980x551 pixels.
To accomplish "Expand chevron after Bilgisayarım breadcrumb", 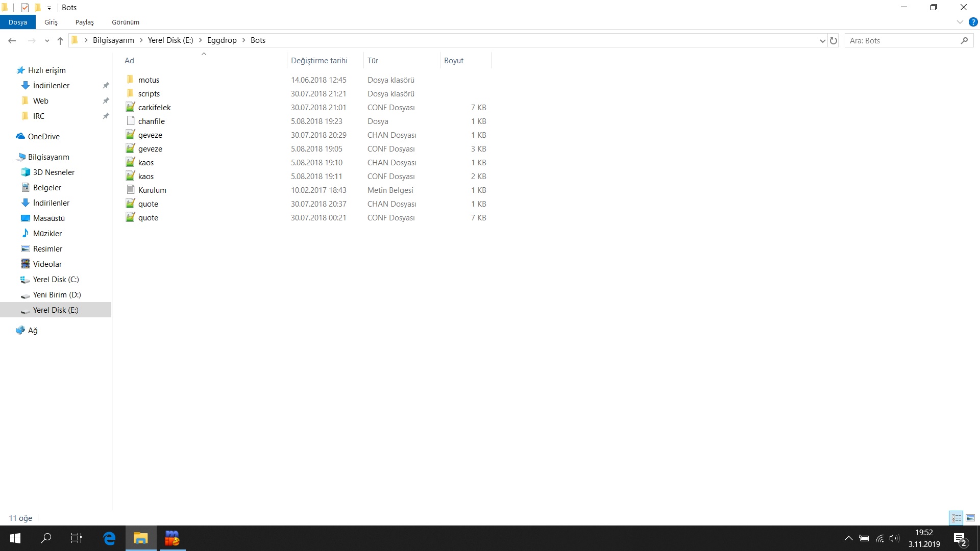I will pos(141,40).
